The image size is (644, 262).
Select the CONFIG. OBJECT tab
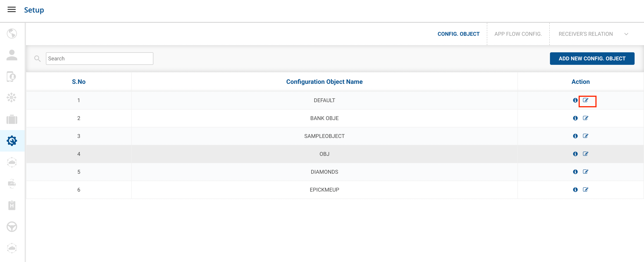click(458, 34)
